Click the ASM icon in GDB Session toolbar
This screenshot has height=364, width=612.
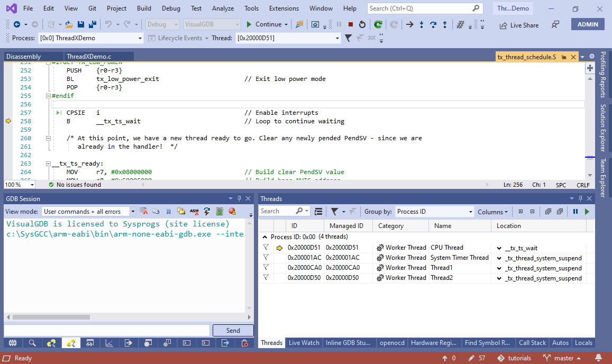[x=194, y=211]
